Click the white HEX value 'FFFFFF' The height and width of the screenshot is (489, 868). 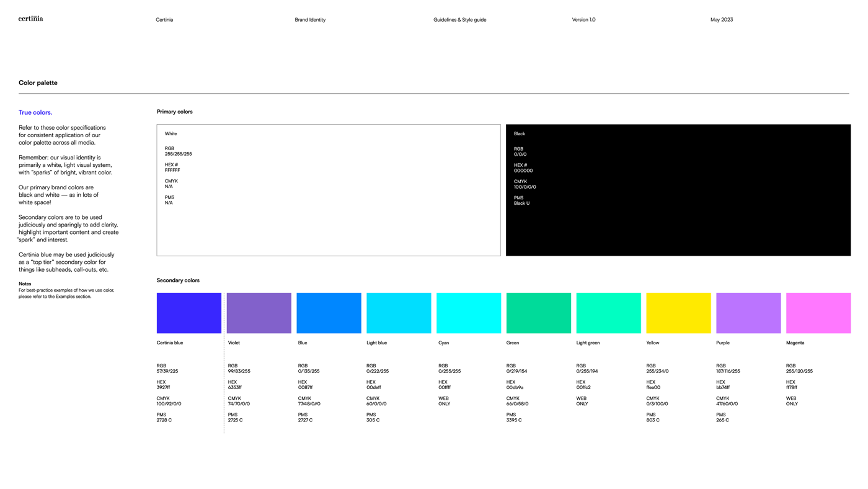(x=172, y=170)
